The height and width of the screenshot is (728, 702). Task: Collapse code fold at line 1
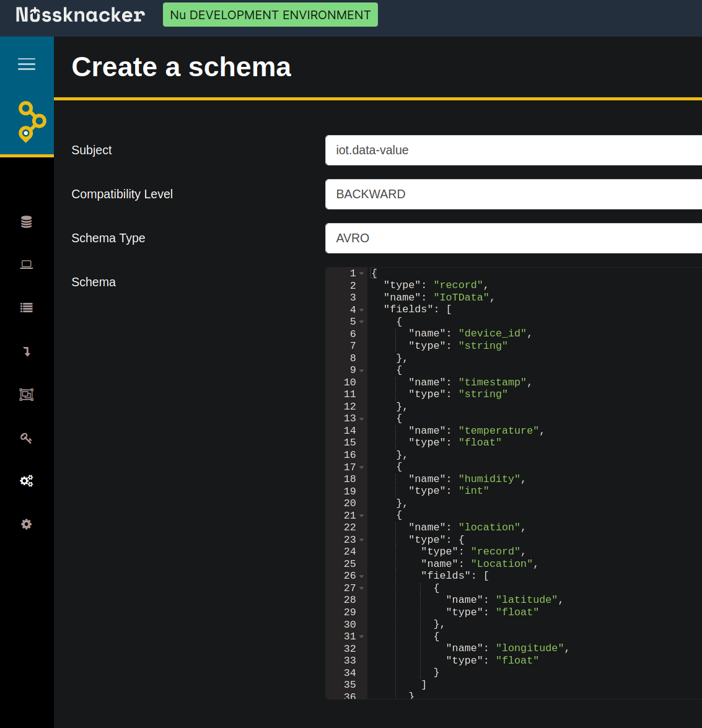tap(362, 273)
